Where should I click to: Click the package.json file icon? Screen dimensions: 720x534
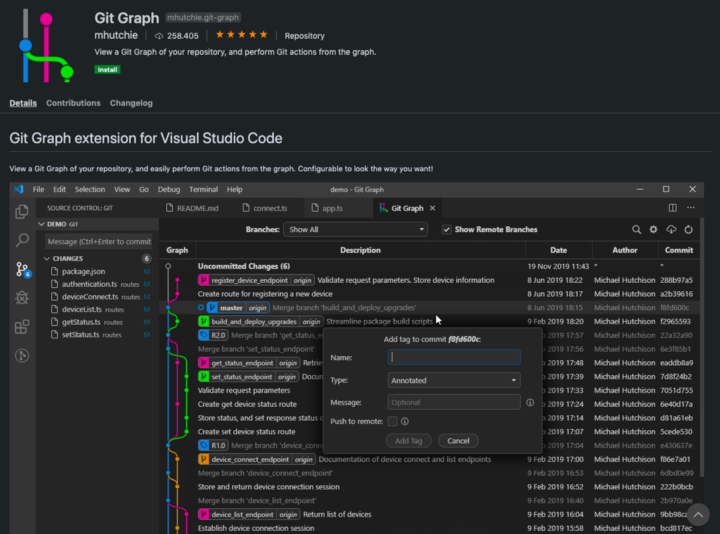tap(55, 271)
